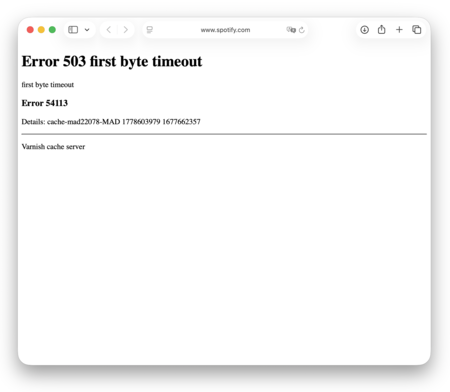Viewport: 450px width, 392px height.
Task: Click the translate icon in address bar
Action: coord(291,30)
